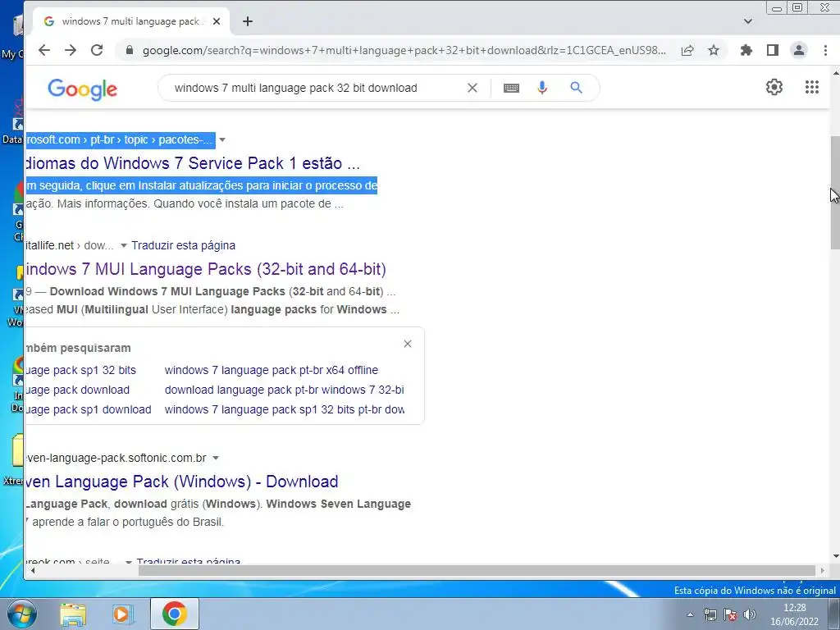Click the Google logo

click(83, 89)
